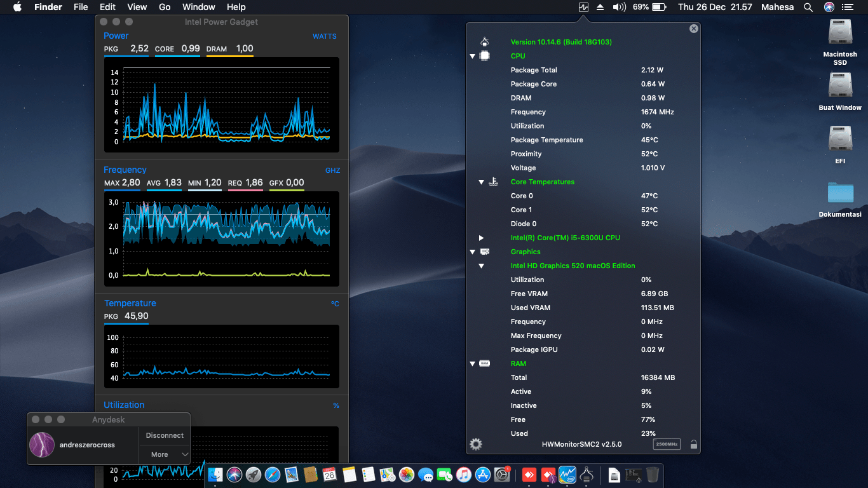868x488 pixels.
Task: Click the Core Temperatures thermometer icon
Action: [494, 182]
